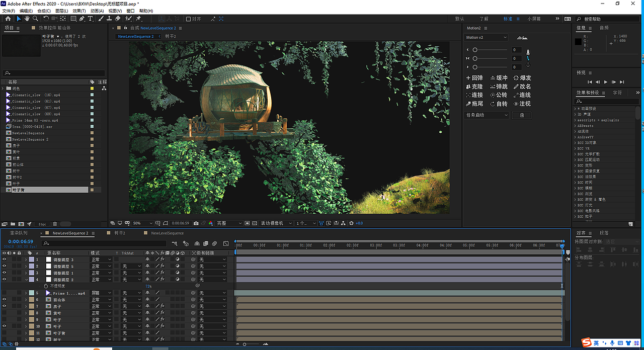Show layer 8 黄叶 visibility box
This screenshot has width=644, height=350.
point(5,313)
